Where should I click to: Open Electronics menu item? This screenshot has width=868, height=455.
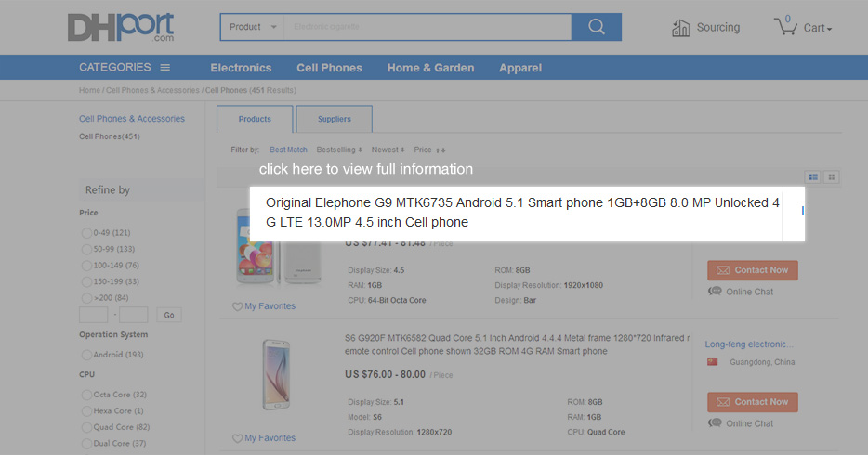pyautogui.click(x=241, y=68)
